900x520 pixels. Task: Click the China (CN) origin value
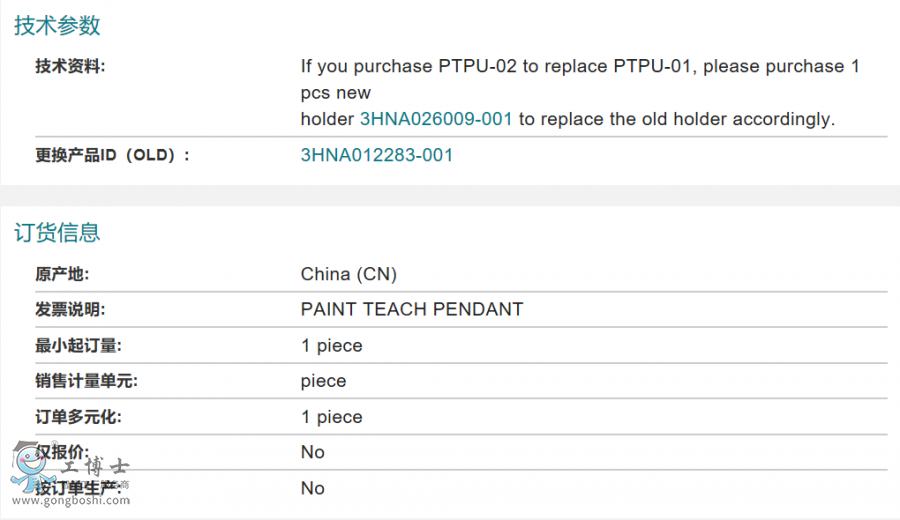348,274
